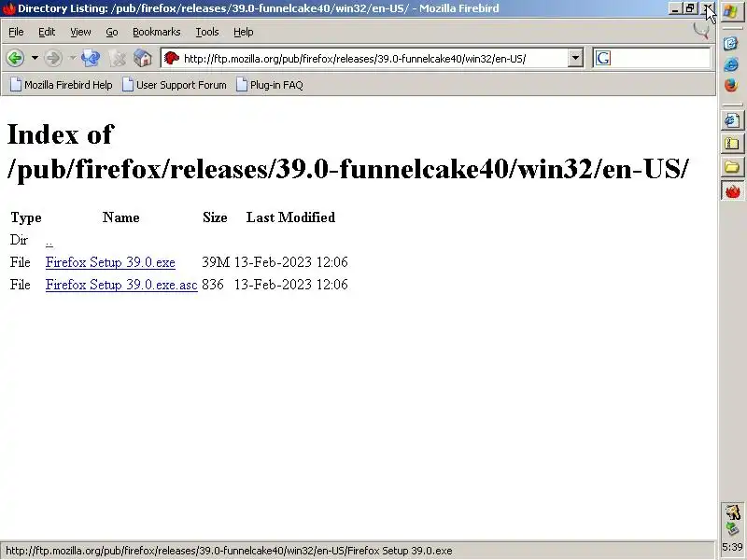Click the 5:39 system clock
The height and width of the screenshot is (560, 747).
pyautogui.click(x=732, y=547)
